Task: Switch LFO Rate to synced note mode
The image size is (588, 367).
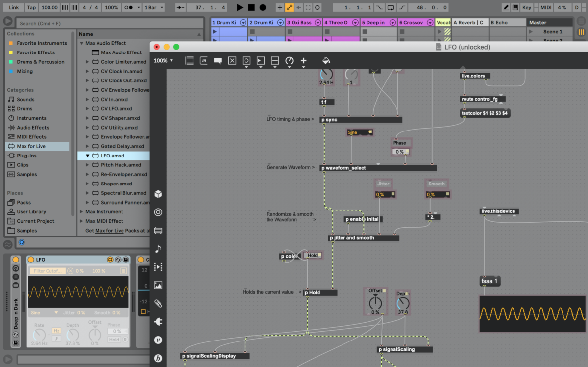Action: pyautogui.click(x=56, y=338)
